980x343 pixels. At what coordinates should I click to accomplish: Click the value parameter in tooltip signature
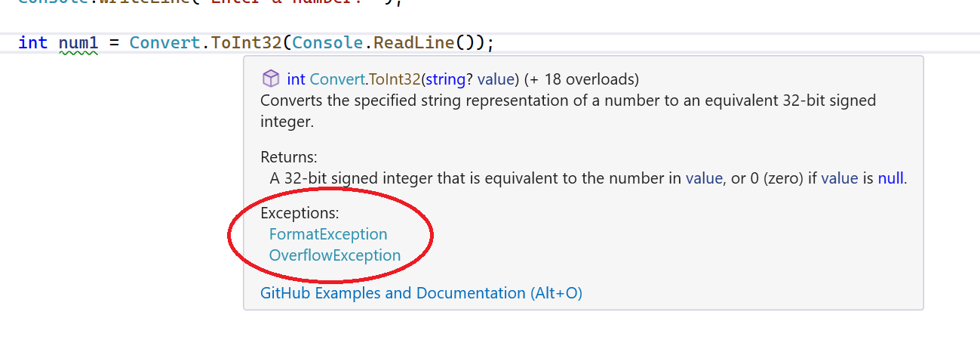(x=496, y=79)
